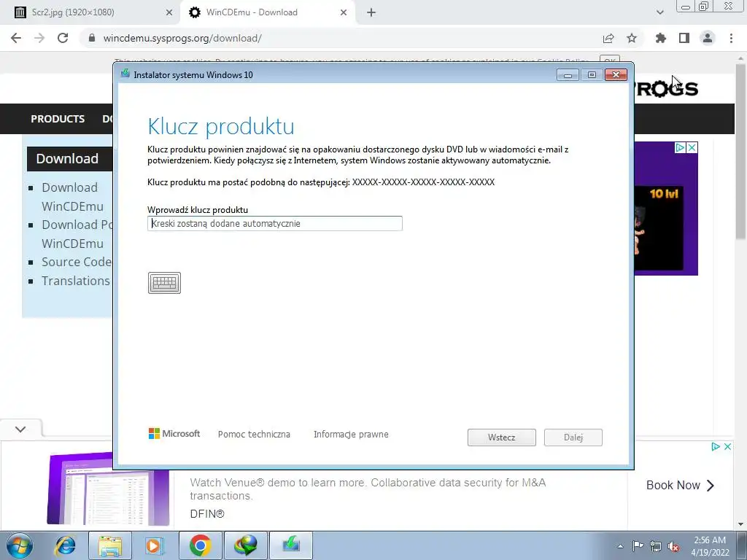Switch to Windows 10 installer taskbar icon

tap(290, 545)
